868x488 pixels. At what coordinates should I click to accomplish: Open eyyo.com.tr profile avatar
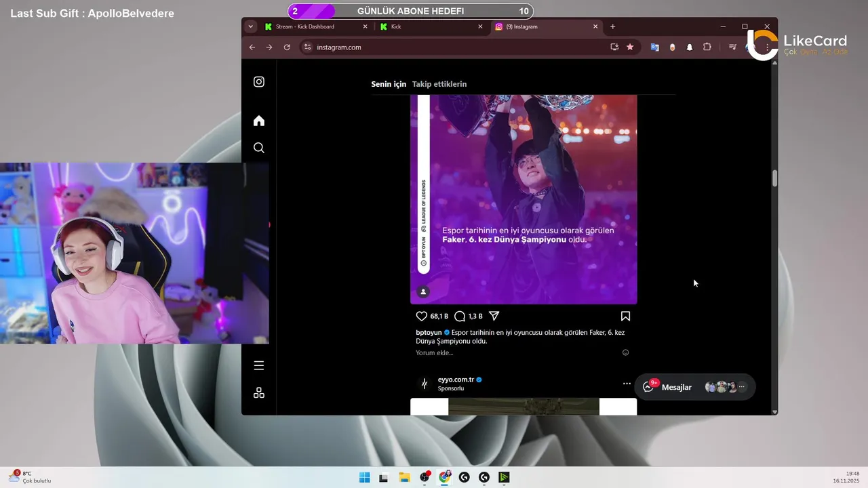pyautogui.click(x=425, y=384)
